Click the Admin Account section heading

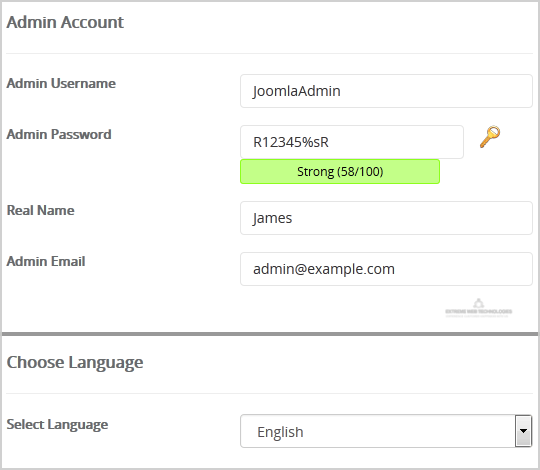tap(65, 22)
